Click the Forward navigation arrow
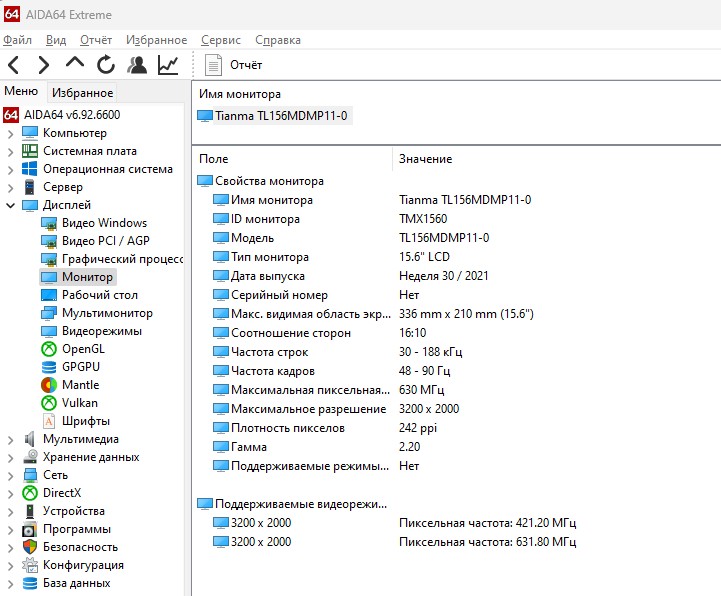Screen dimensions: 721x596 click(x=44, y=65)
